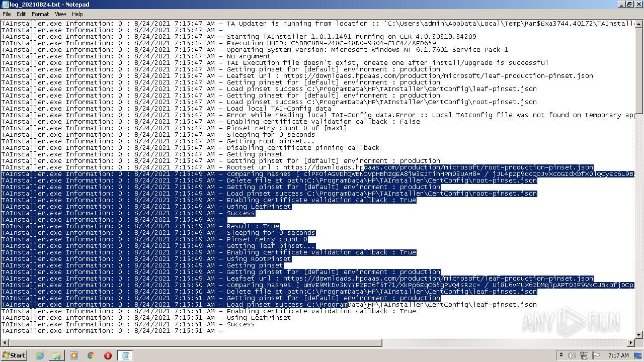This screenshot has width=644, height=362.
Task: Open the media player taskbar icon
Action: click(74, 355)
